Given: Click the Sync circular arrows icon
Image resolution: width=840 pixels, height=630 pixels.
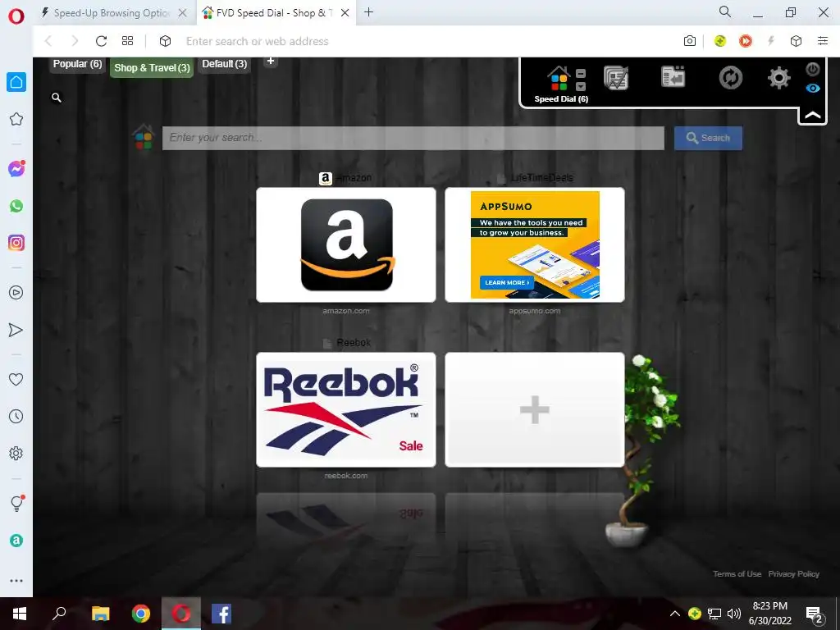Looking at the screenshot, I should pyautogui.click(x=730, y=78).
